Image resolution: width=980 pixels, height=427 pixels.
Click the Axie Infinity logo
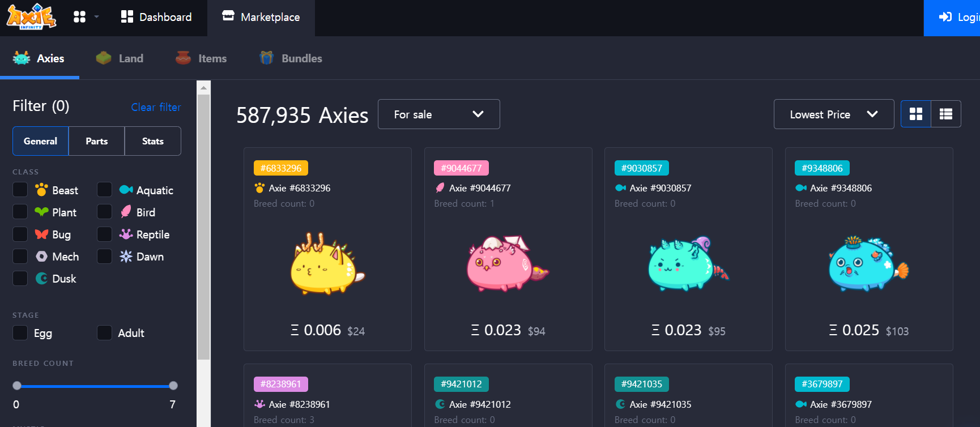[31, 16]
